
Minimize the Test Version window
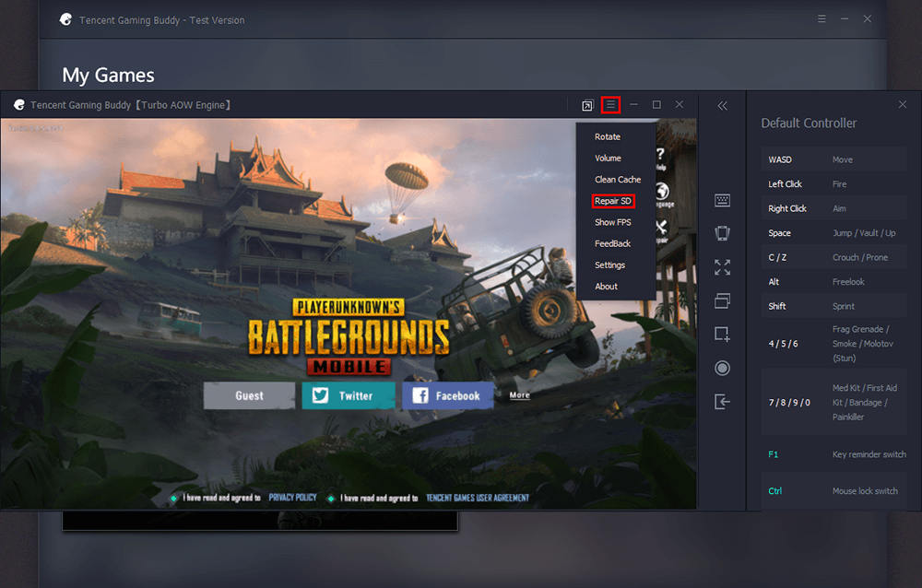845,18
